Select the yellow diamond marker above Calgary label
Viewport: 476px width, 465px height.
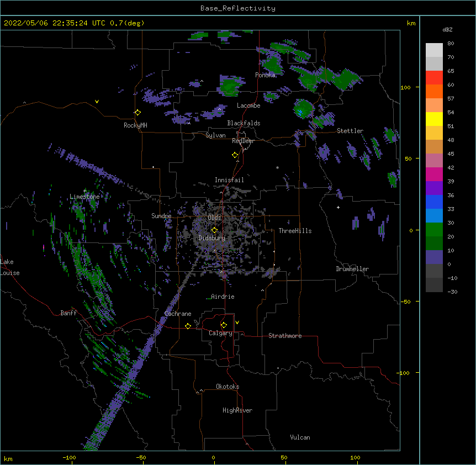coord(224,325)
